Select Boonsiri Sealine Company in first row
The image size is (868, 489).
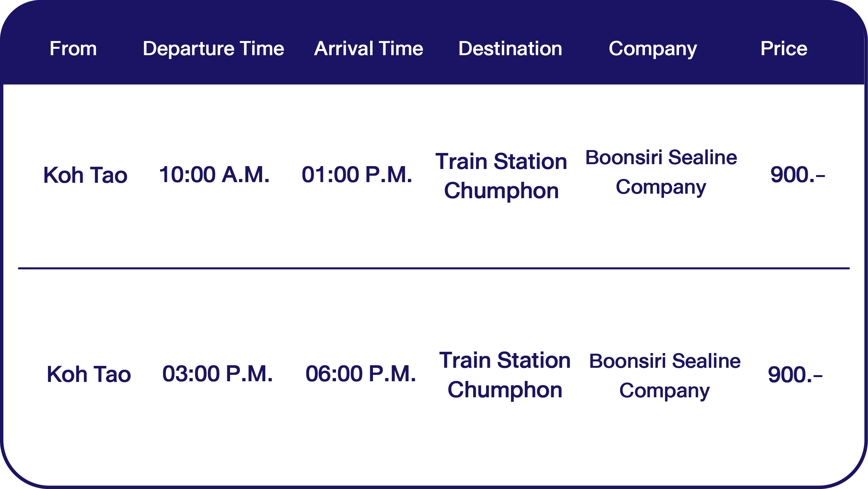point(661,172)
